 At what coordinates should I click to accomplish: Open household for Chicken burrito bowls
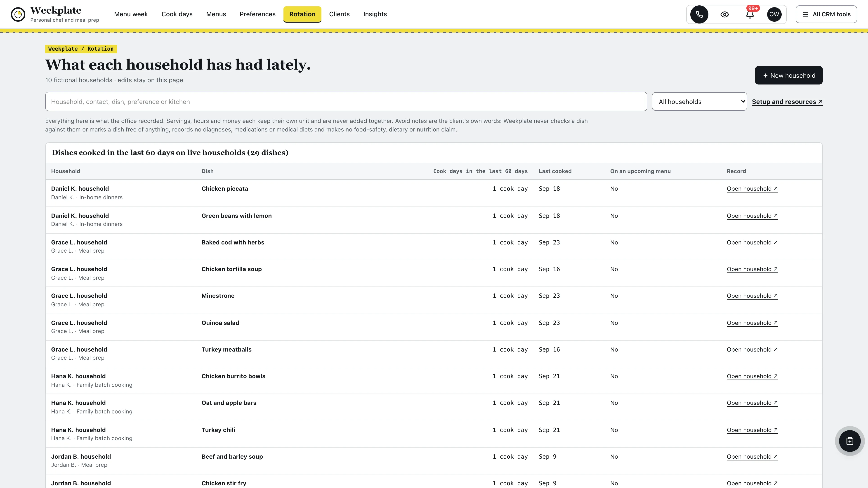click(752, 376)
